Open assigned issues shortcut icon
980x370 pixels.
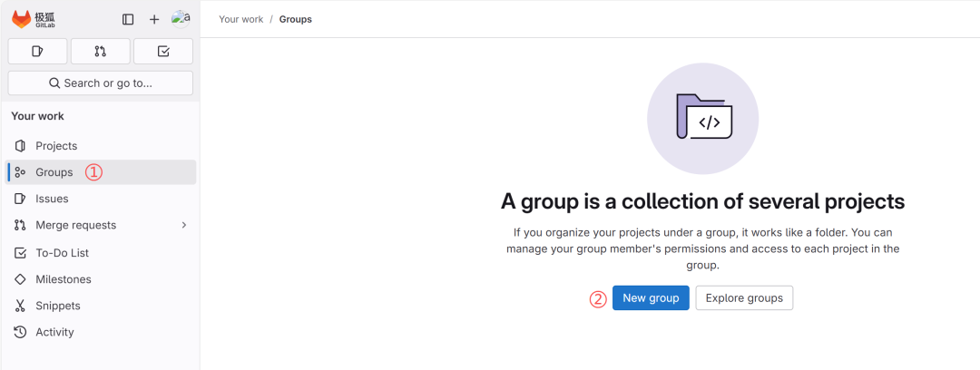(37, 52)
